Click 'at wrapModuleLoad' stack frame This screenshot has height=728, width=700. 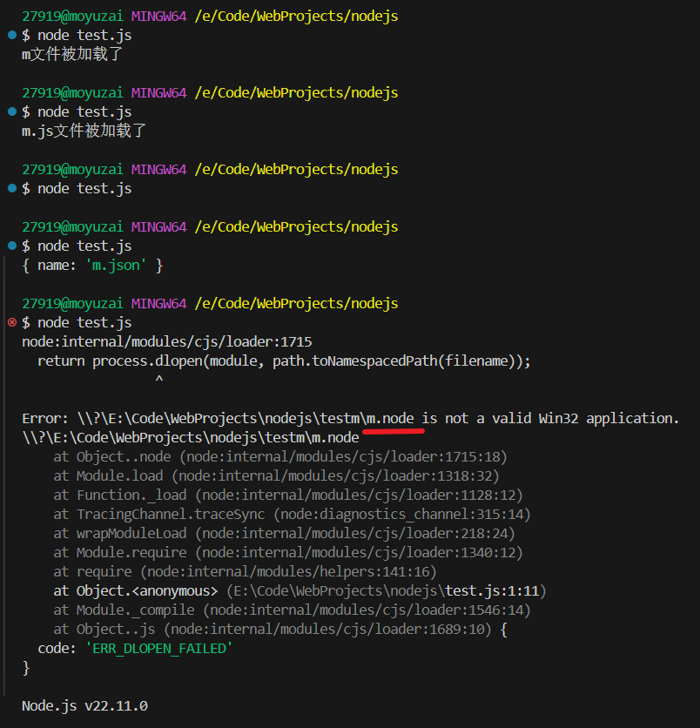pyautogui.click(x=284, y=534)
